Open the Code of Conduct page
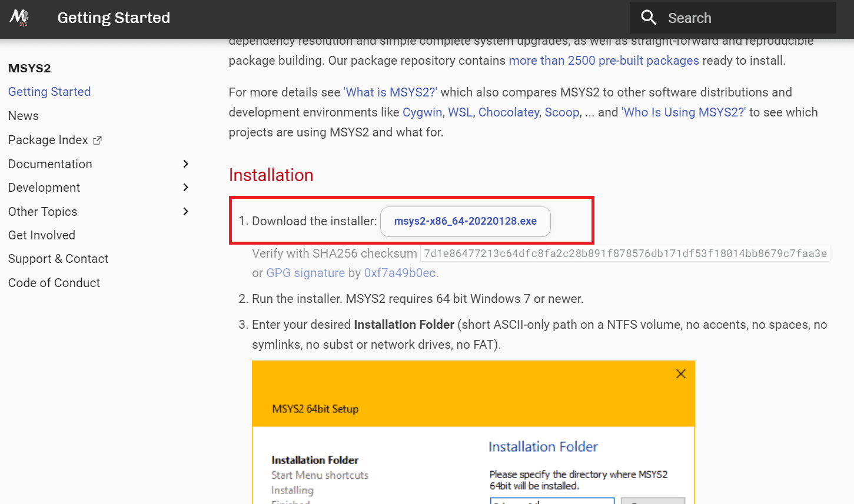This screenshot has height=504, width=854. point(54,283)
